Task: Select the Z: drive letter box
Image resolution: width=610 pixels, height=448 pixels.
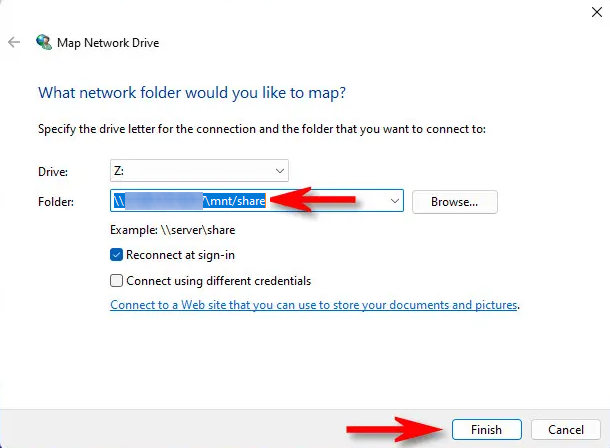Action: 190,170
